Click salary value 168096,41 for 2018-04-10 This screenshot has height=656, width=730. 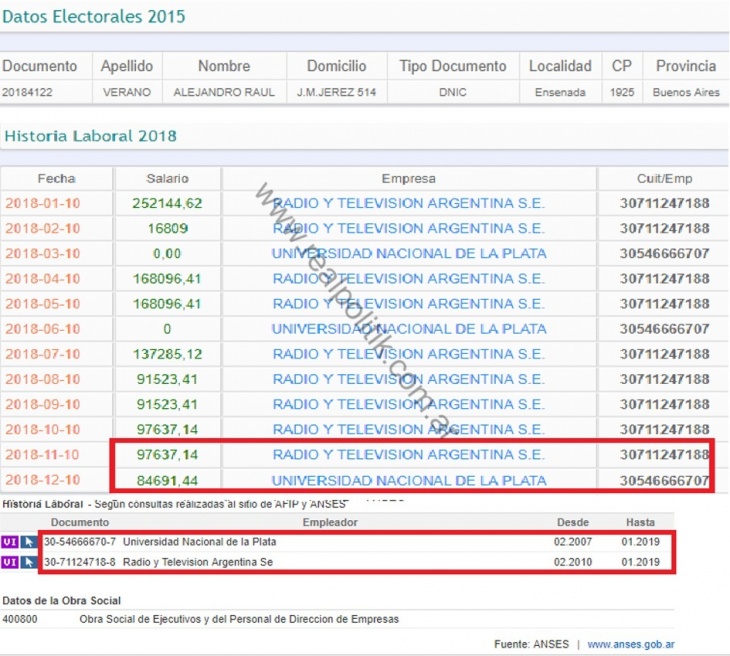pyautogui.click(x=167, y=279)
